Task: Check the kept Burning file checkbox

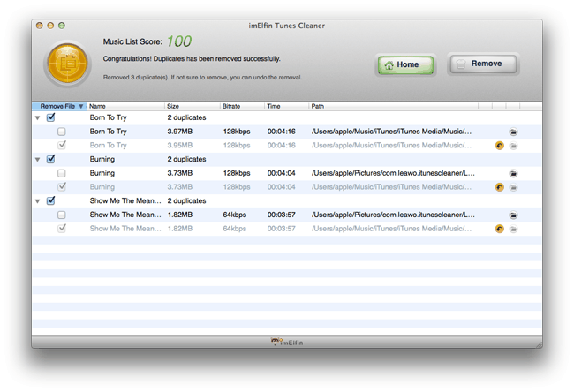Action: pos(62,173)
